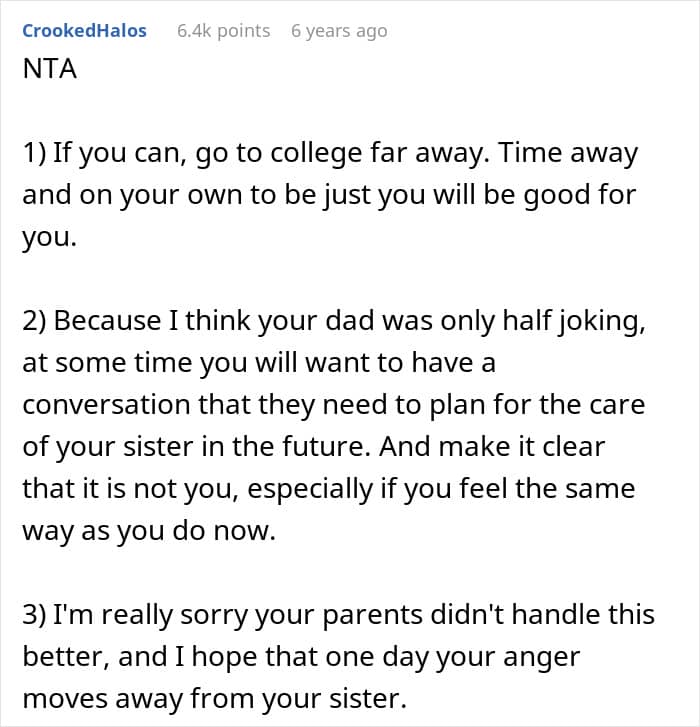Click the line starting 'that it is not you'
The height and width of the screenshot is (727, 700).
326,489
